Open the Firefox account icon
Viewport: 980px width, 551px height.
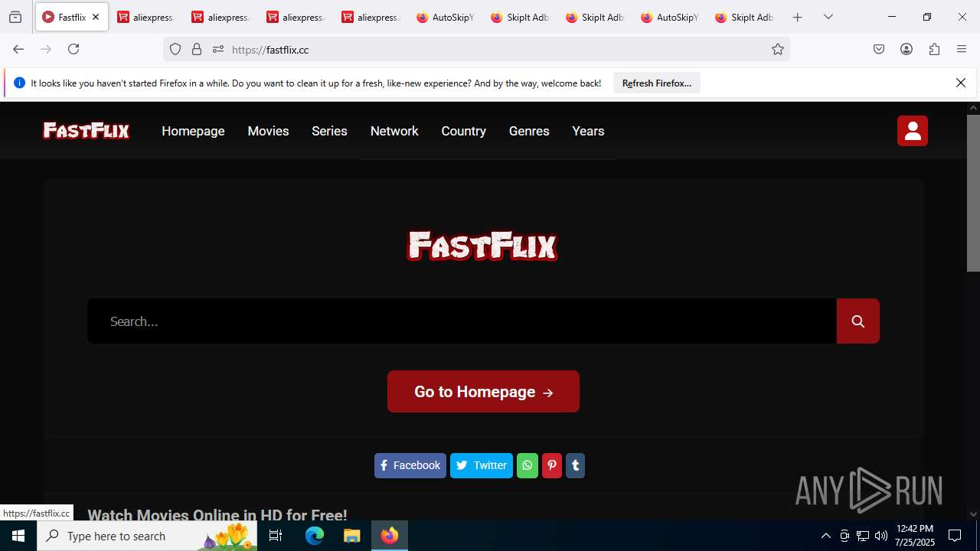(906, 49)
